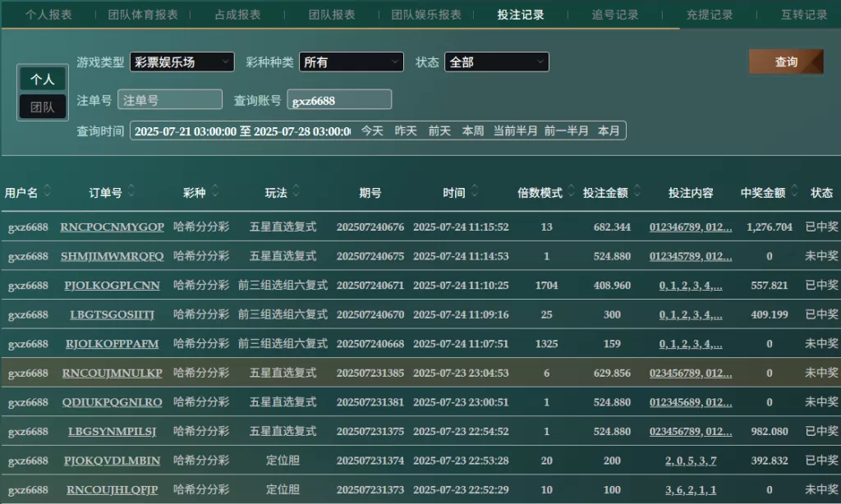View bet content for period 202507240671
This screenshot has width=841, height=504.
coord(691,286)
